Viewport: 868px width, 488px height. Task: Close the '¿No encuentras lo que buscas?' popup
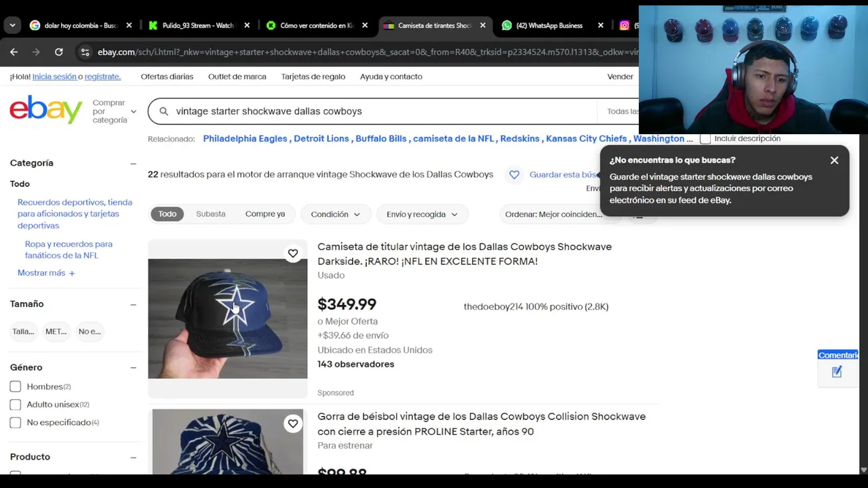tap(834, 161)
